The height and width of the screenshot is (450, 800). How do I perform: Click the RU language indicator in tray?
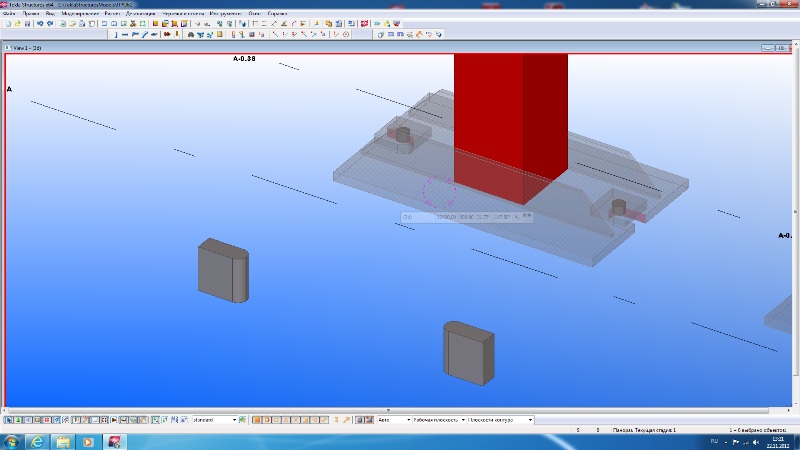tap(714, 441)
